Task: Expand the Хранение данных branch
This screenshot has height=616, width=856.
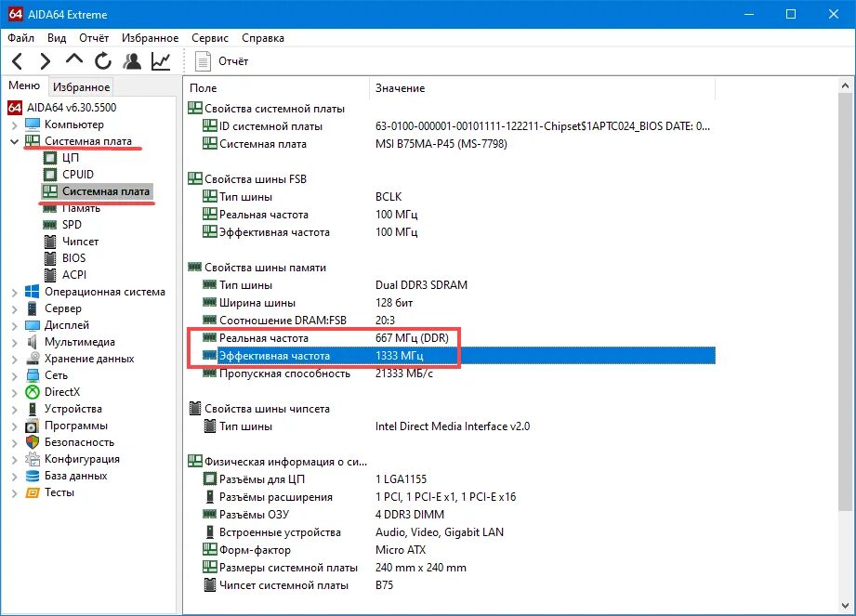Action: pos(15,359)
